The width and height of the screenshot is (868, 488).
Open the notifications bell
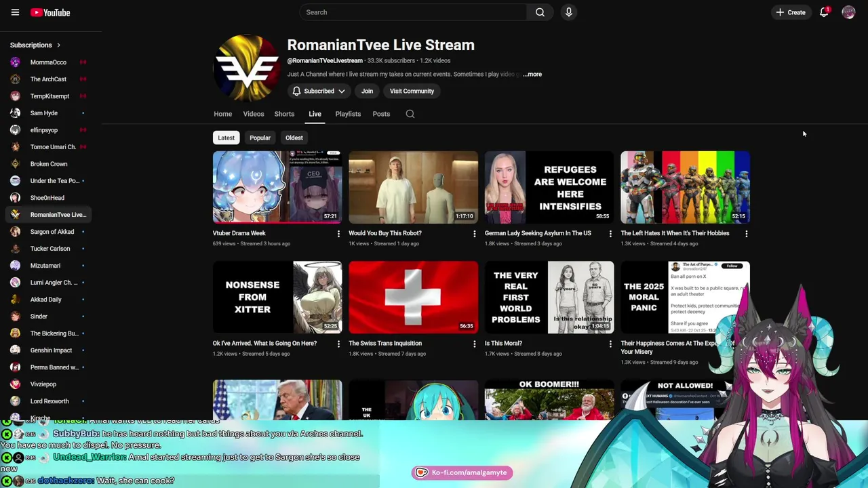click(x=824, y=12)
